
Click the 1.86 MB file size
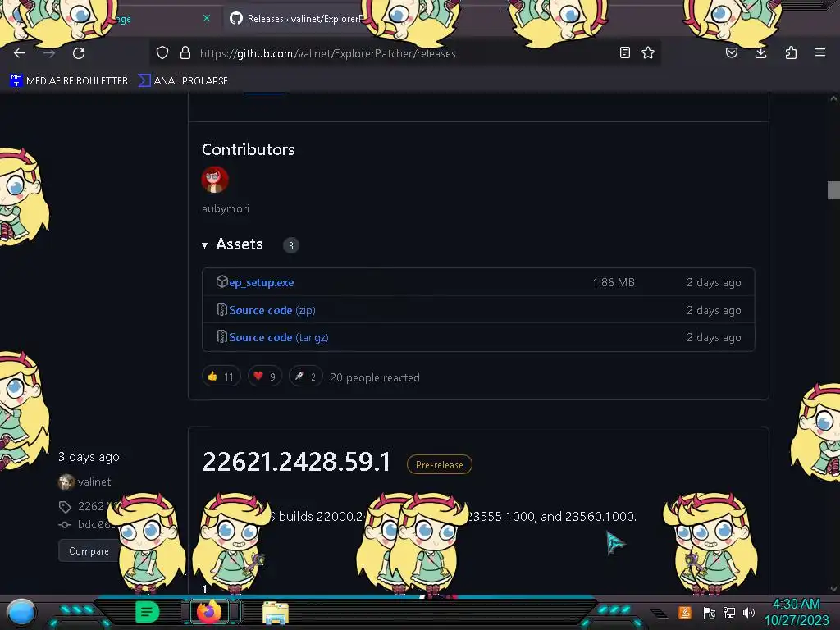coord(614,282)
